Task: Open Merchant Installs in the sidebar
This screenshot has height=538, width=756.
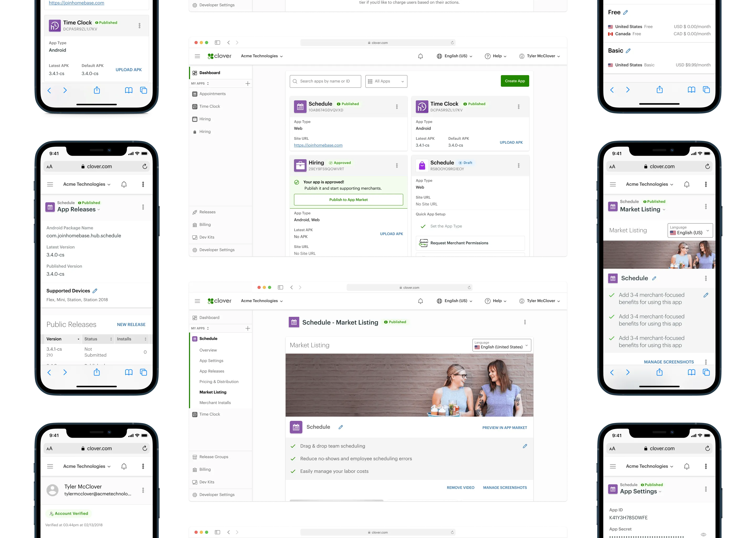Action: 215,402
